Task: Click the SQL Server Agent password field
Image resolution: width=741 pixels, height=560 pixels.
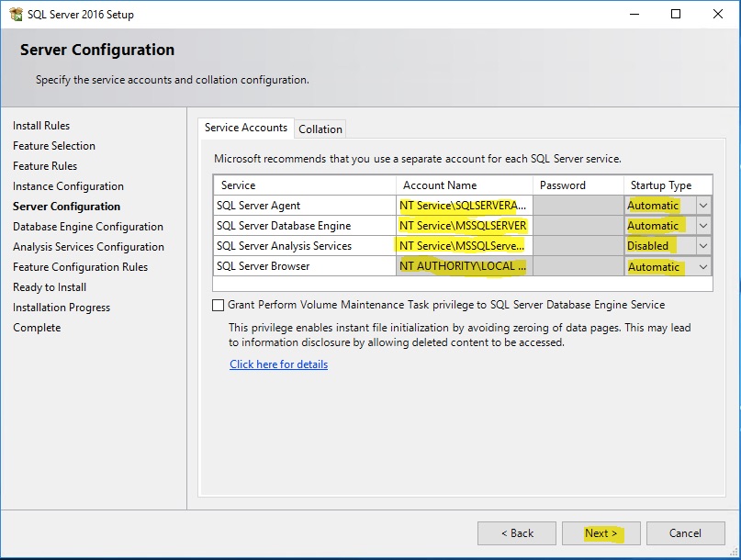Action: tap(578, 206)
